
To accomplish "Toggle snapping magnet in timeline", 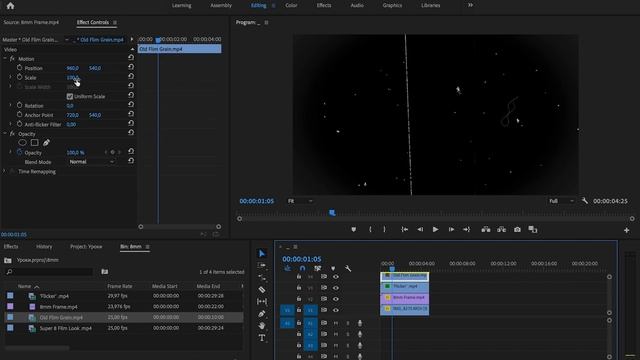I will (x=302, y=268).
